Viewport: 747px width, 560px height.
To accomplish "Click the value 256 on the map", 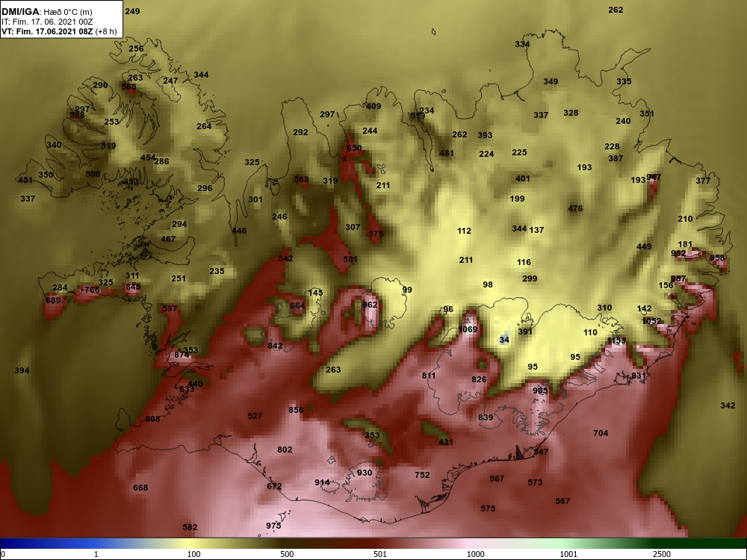I will pos(136,49).
